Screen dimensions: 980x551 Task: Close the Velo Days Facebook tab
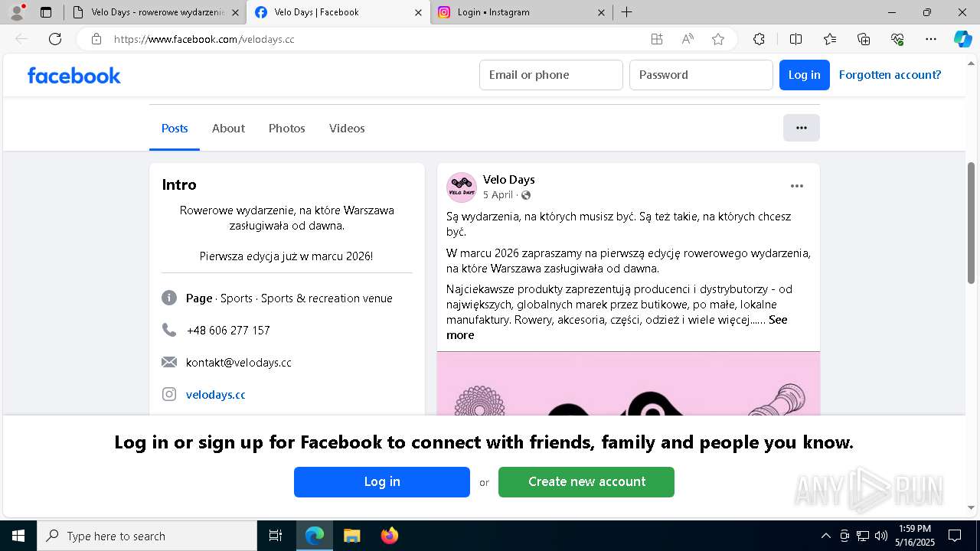pyautogui.click(x=418, y=12)
